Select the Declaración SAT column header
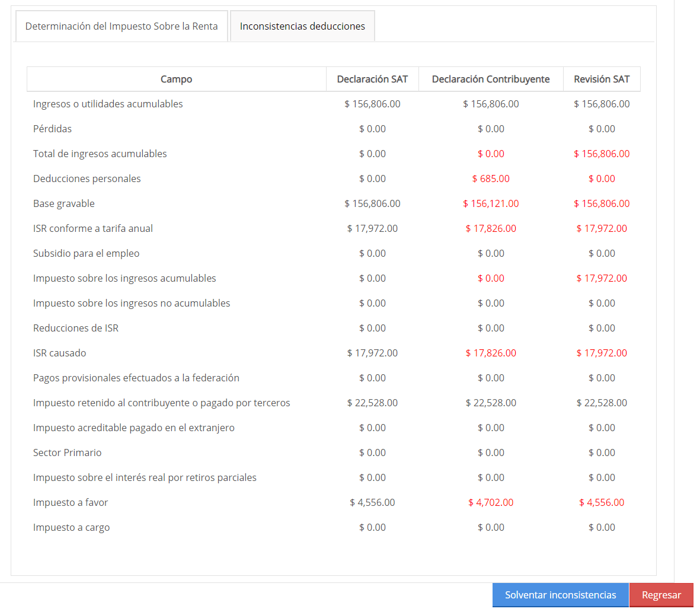 click(372, 79)
